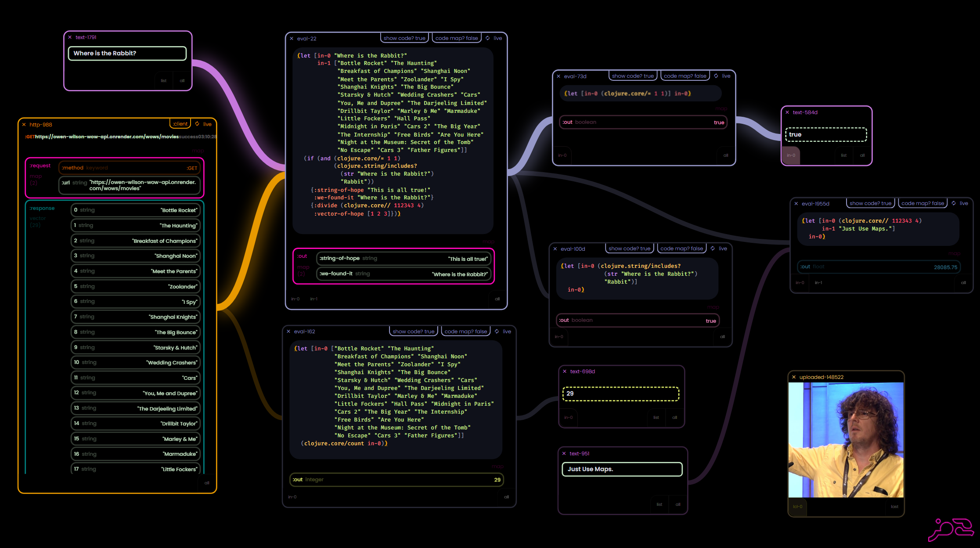980x548 pixels.
Task: Click the 29 value field in text-698d
Action: 621,394
